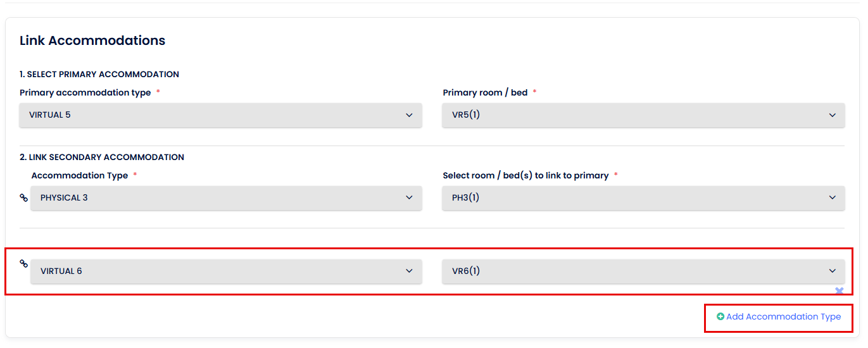Click the Add Accommodation Type link
Screen dimensions: 868x348
point(783,317)
